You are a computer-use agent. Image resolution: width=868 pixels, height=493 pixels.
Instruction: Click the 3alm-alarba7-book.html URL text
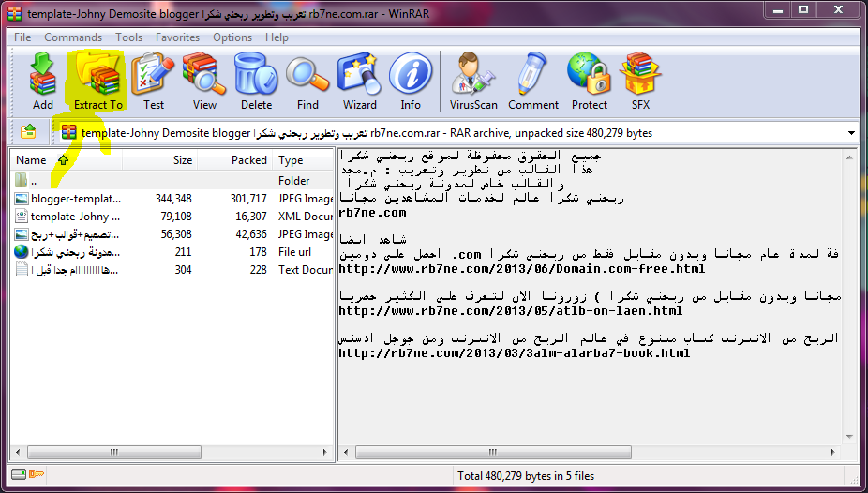(x=515, y=353)
